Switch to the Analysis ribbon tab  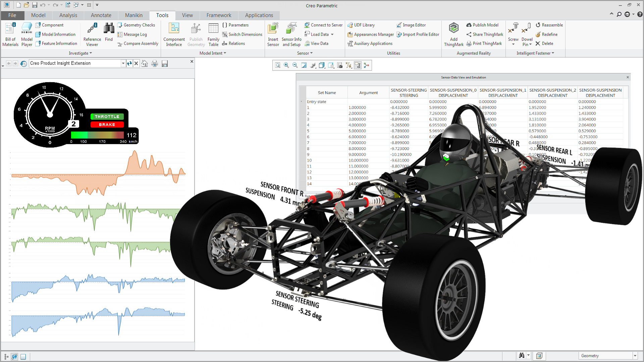click(x=68, y=15)
